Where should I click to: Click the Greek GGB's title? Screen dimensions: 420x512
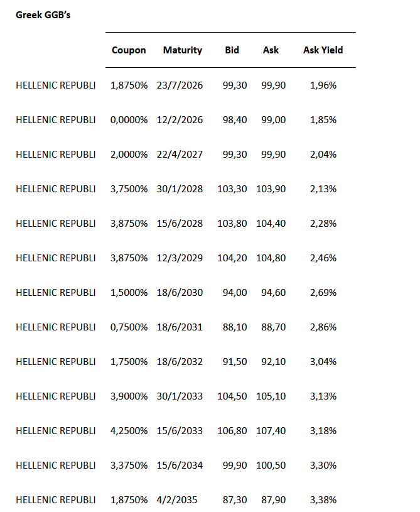43,14
